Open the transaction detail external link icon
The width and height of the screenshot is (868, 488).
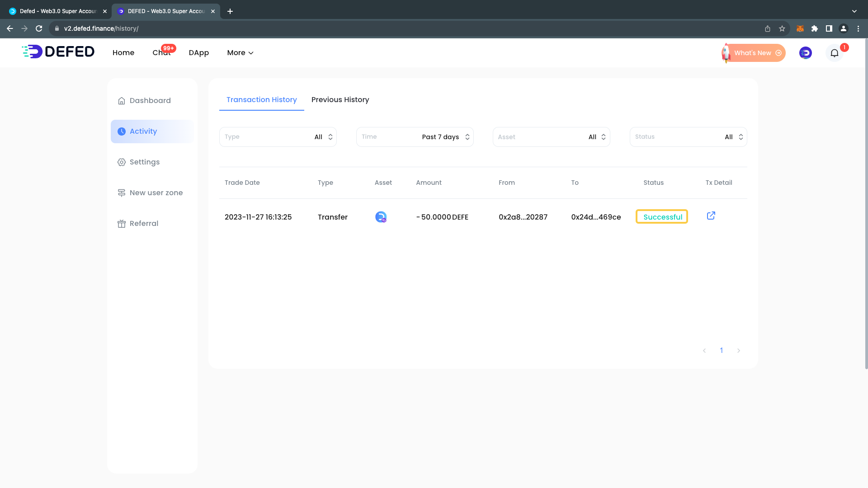[x=711, y=216]
